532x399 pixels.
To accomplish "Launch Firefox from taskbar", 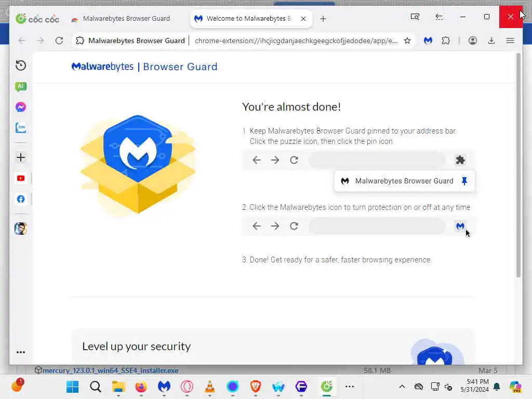I will (141, 387).
